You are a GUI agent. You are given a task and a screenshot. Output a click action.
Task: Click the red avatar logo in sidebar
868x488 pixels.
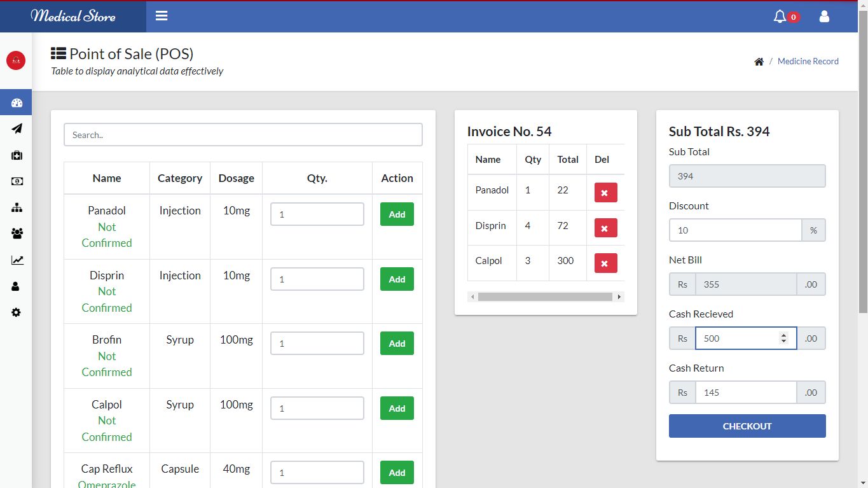(16, 60)
